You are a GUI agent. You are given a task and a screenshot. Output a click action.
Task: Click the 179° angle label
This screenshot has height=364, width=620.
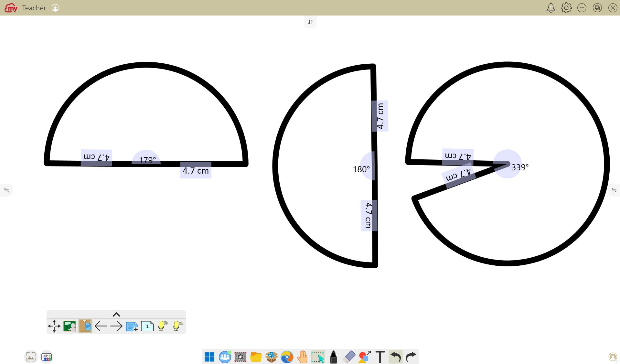click(147, 160)
